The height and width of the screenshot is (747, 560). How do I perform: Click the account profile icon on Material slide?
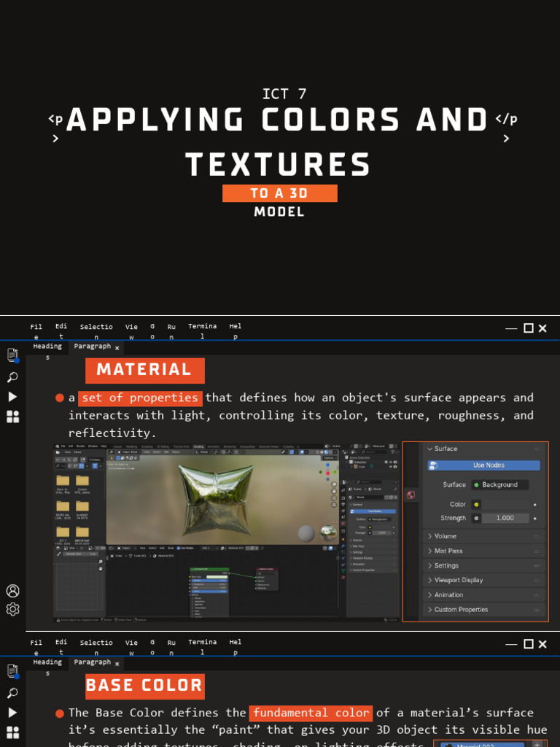13,591
